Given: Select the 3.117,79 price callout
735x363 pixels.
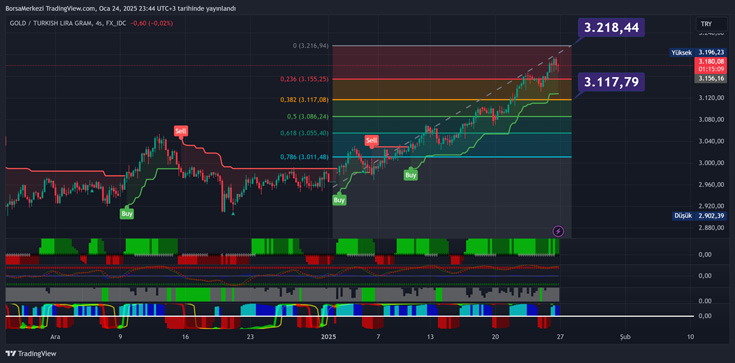Looking at the screenshot, I should pos(611,82).
